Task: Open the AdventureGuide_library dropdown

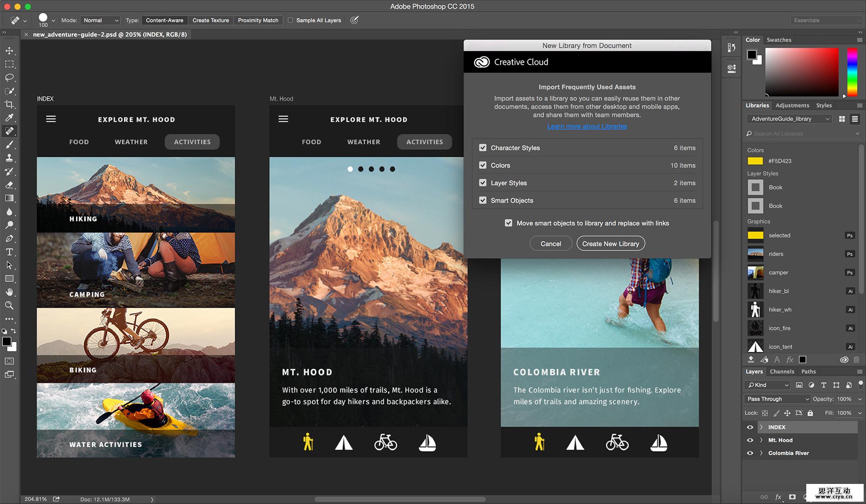Action: (789, 119)
